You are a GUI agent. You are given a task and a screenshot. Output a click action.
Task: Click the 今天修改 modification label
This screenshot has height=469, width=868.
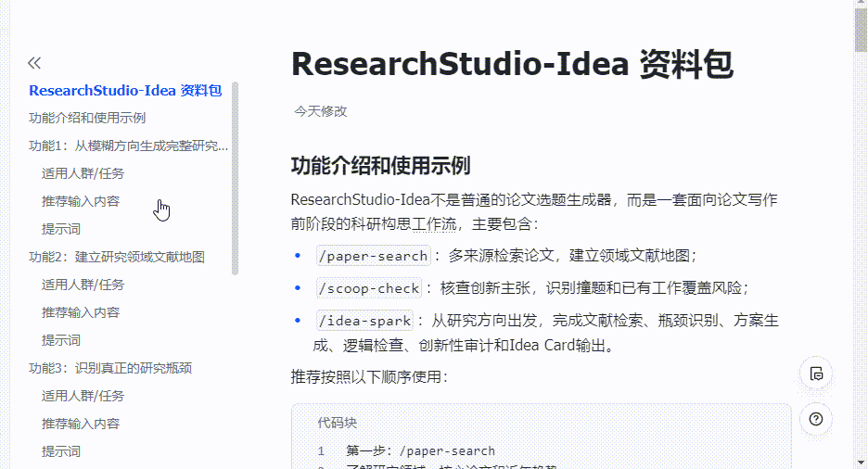[x=321, y=111]
